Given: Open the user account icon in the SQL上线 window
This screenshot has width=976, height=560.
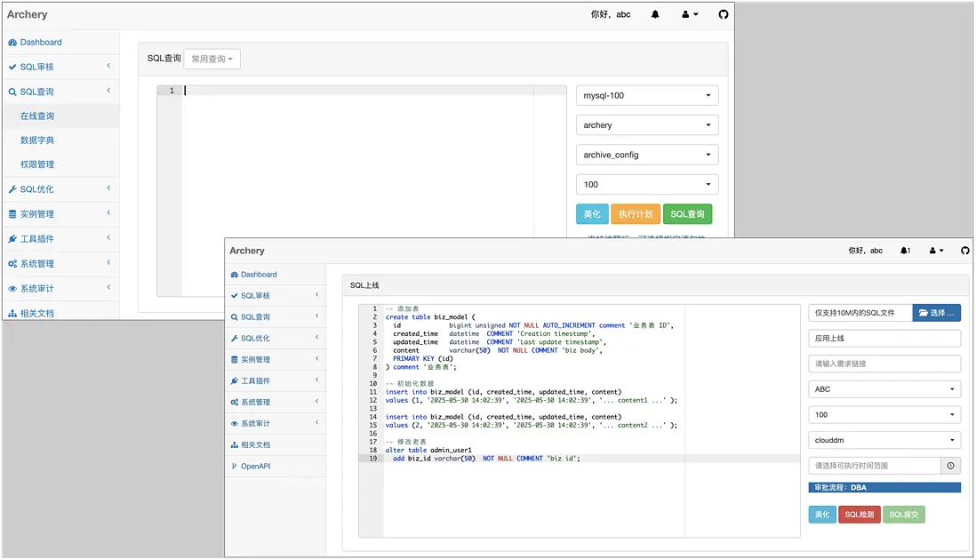Looking at the screenshot, I should coord(936,251).
